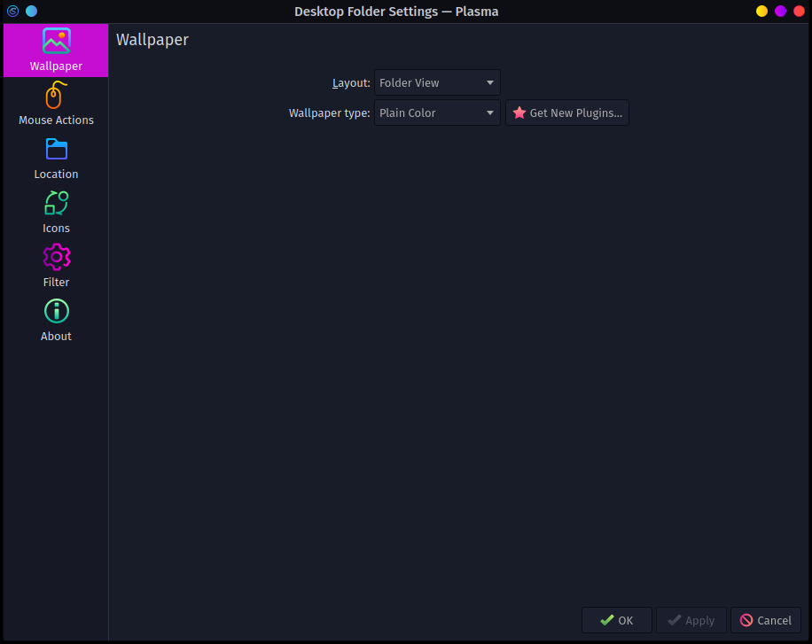Viewport: 812px width, 644px height.
Task: Open the Mouse Actions settings page
Action: coord(56,104)
